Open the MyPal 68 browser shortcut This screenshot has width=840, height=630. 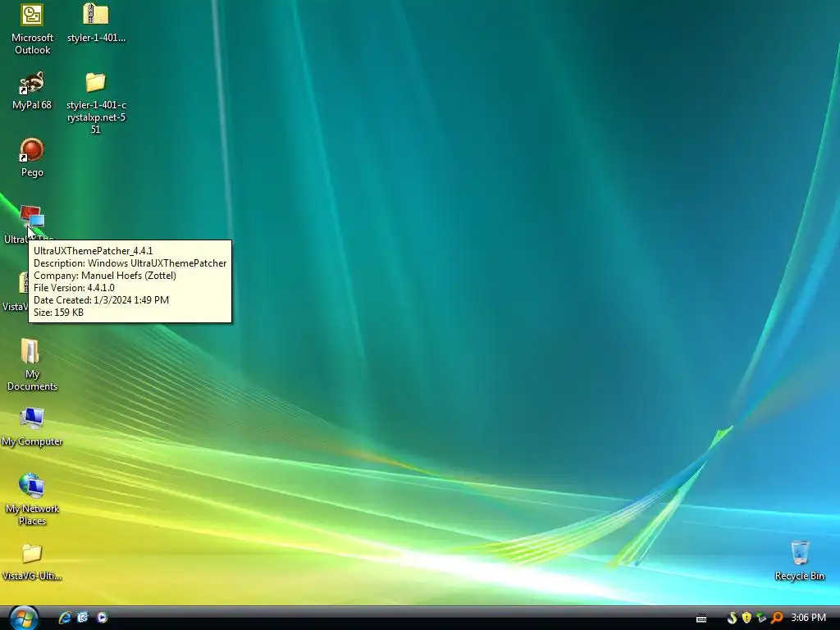[x=32, y=83]
